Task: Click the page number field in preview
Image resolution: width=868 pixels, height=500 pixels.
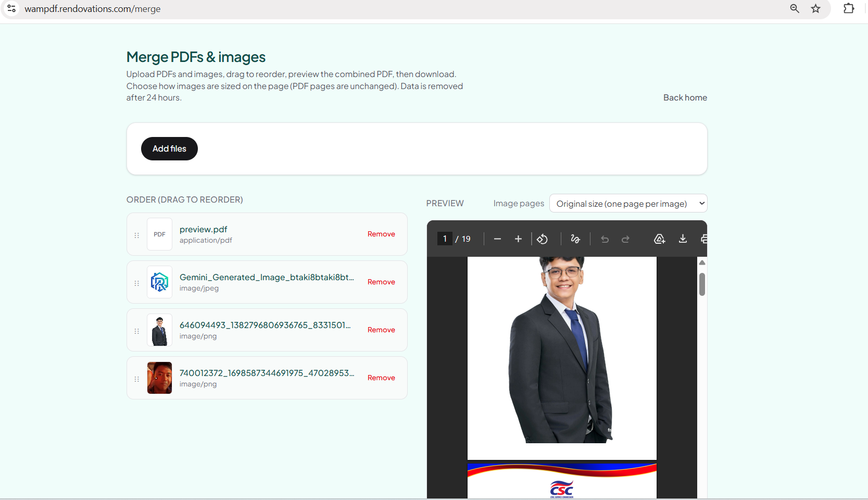Action: point(445,239)
